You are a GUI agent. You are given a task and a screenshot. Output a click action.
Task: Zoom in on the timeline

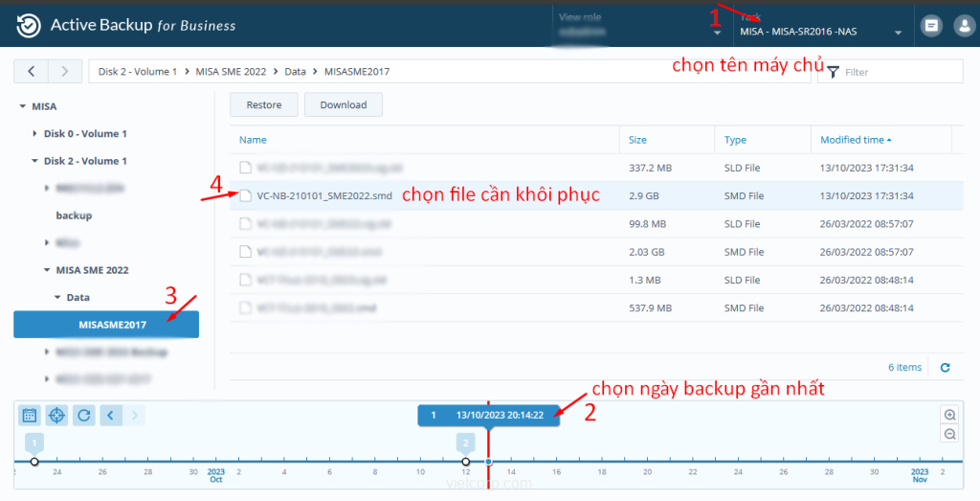[949, 415]
